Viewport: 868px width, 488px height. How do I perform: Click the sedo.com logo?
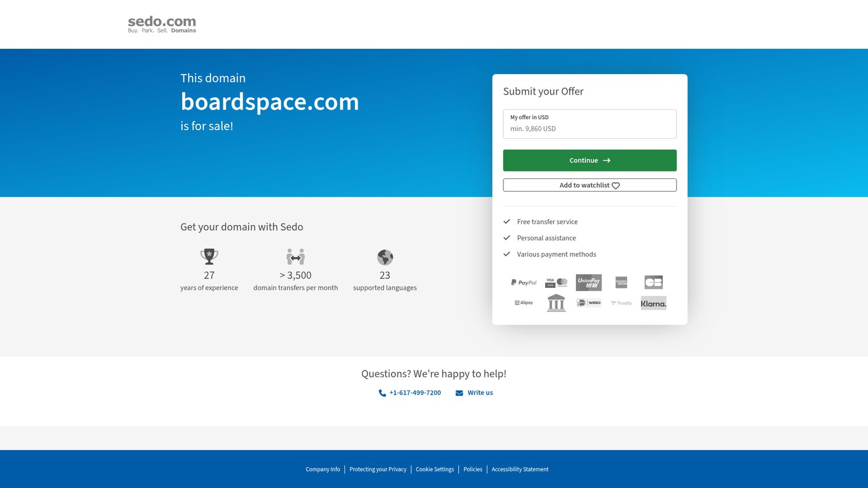(162, 25)
